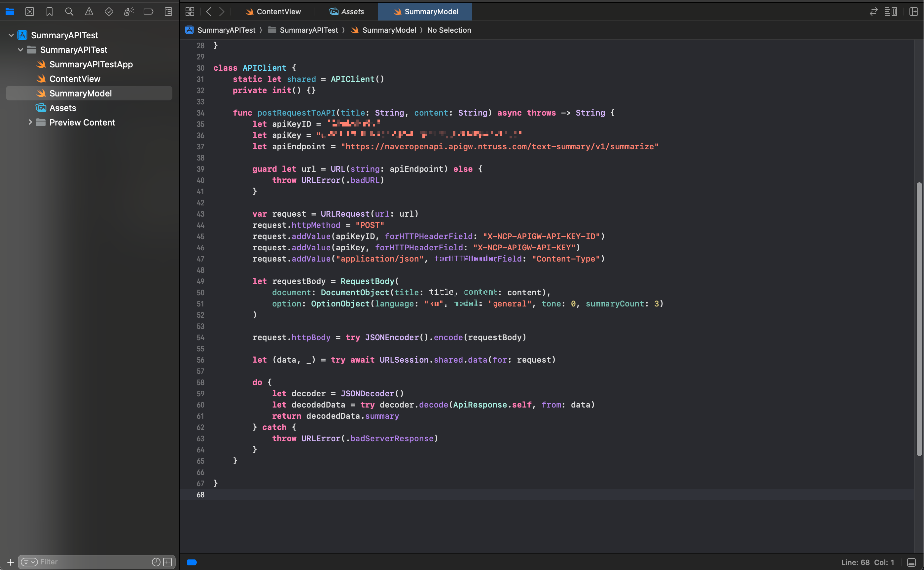Viewport: 924px width, 570px height.
Task: Toggle the debug area at bottom right
Action: 911,562
